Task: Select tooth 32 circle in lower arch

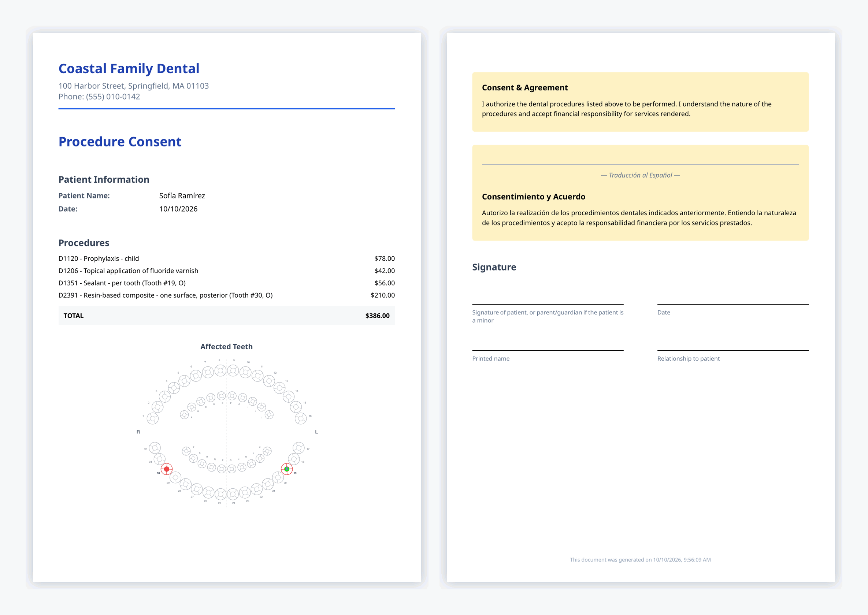Action: pos(155,448)
